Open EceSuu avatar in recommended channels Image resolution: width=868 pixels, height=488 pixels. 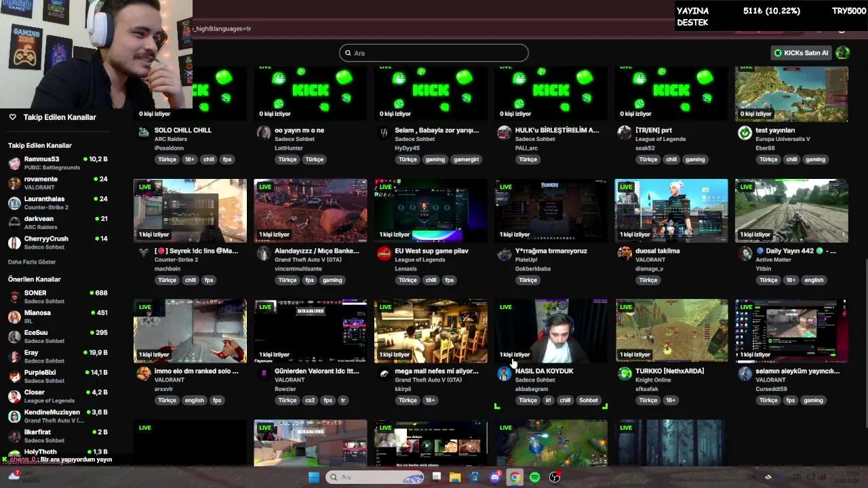(14, 337)
